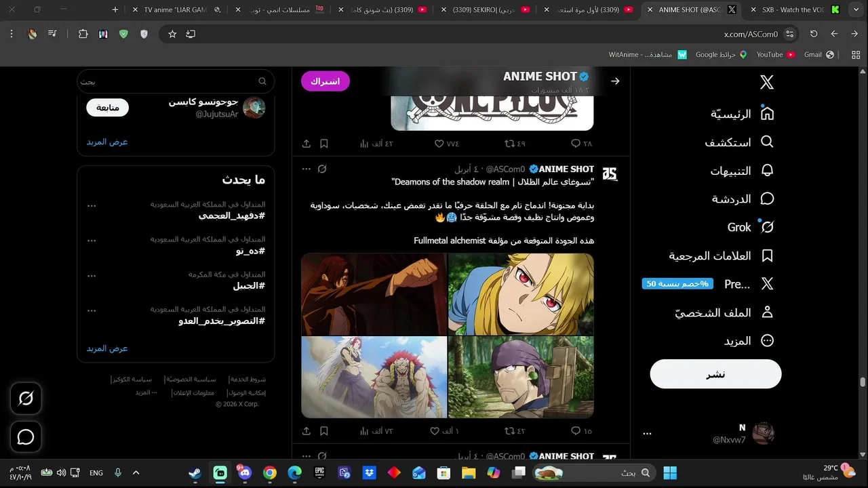Open the purple bandana character image
Image resolution: width=868 pixels, height=488 pixels.
pyautogui.click(x=521, y=377)
